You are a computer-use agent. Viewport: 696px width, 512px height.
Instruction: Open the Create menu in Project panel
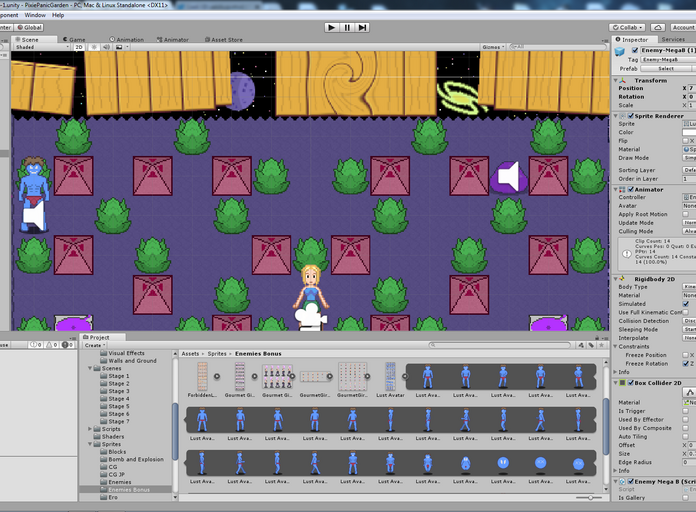click(x=95, y=345)
